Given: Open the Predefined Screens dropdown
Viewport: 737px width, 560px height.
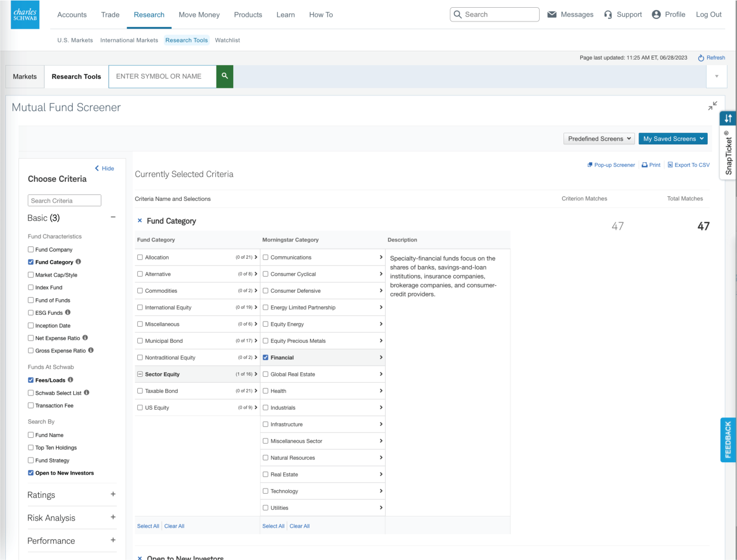Looking at the screenshot, I should pos(599,138).
